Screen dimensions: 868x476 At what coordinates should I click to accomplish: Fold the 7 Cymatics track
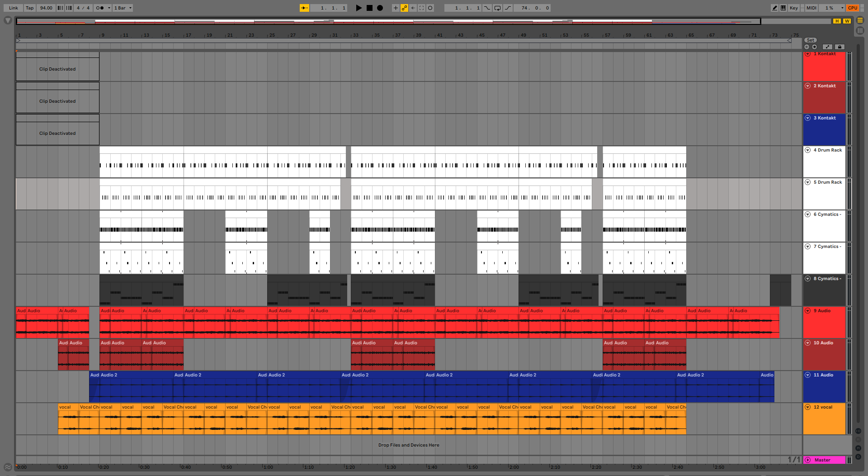[808, 247]
